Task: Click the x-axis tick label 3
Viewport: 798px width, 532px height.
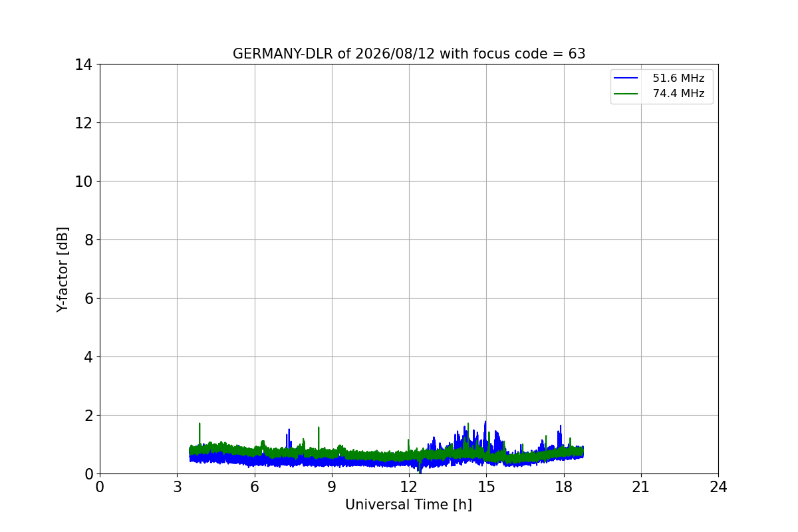Action: pyautogui.click(x=177, y=487)
